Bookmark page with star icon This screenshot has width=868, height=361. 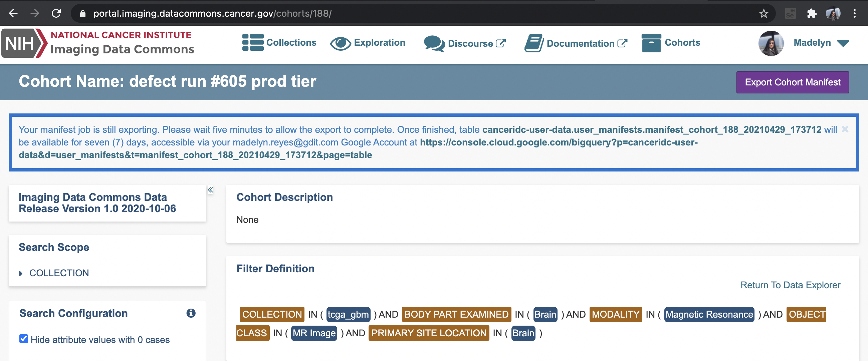(x=764, y=13)
